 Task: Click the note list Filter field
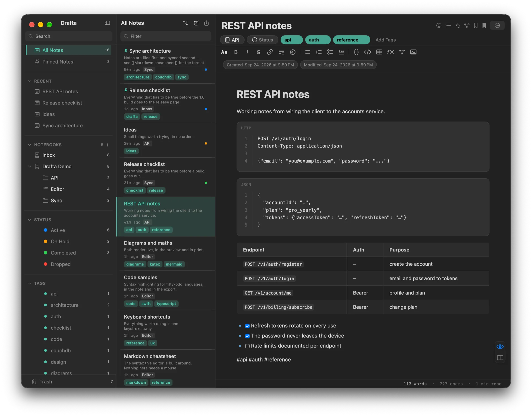coord(166,36)
